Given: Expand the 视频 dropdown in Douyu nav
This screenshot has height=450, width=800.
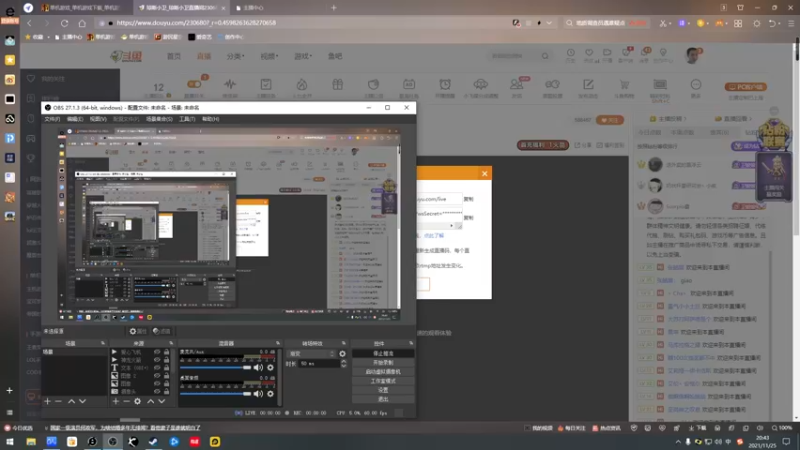Looking at the screenshot, I should point(269,56).
